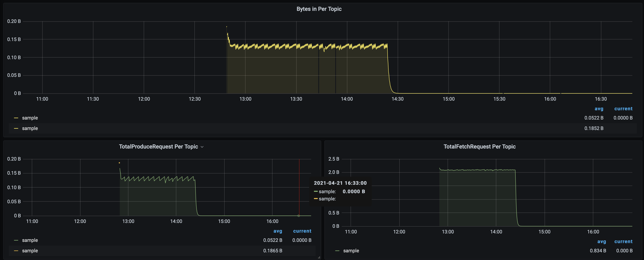Sort TotalFetchRequest legend by avg column
Screen dimensions: 644x260
click(x=602, y=242)
